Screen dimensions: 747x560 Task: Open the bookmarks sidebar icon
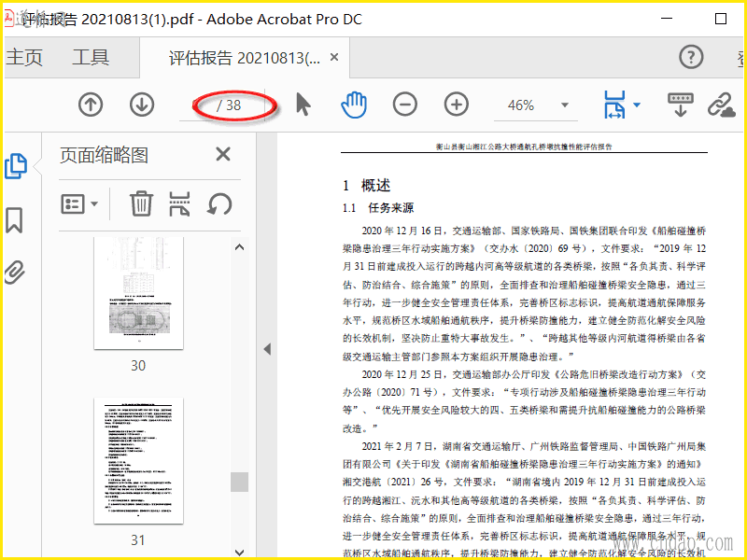(14, 220)
